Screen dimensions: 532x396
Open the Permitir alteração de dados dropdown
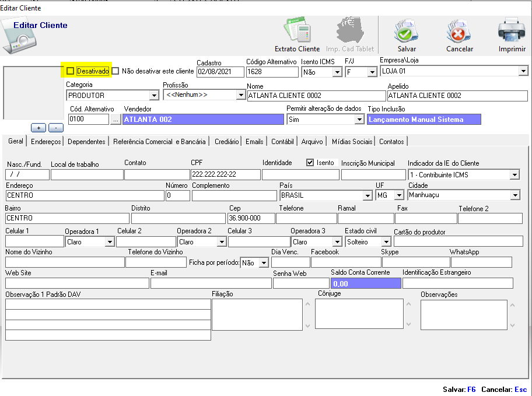(359, 120)
